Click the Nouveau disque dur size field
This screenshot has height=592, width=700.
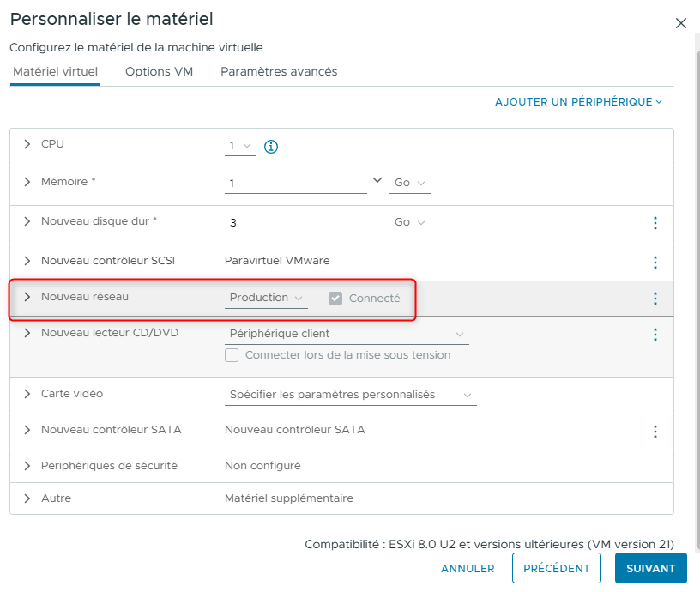296,223
